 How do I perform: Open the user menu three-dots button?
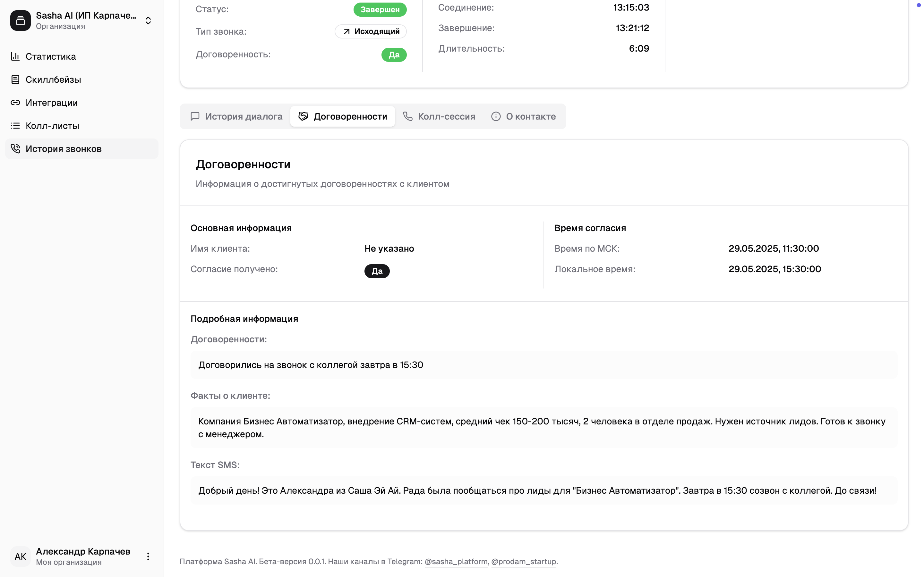tap(148, 556)
